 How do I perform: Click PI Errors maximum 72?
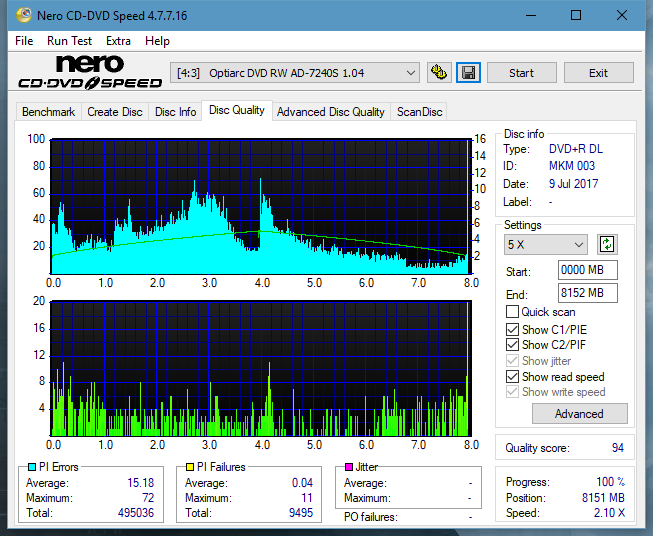148,498
